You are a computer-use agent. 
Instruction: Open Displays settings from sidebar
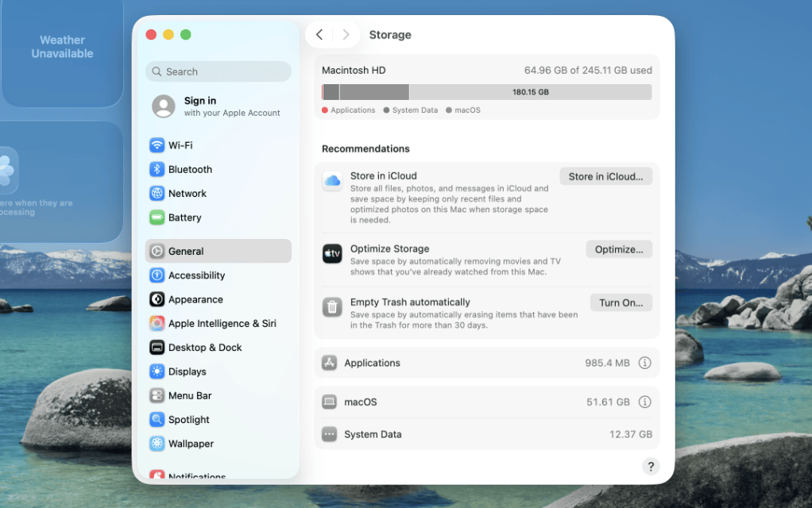point(218,371)
